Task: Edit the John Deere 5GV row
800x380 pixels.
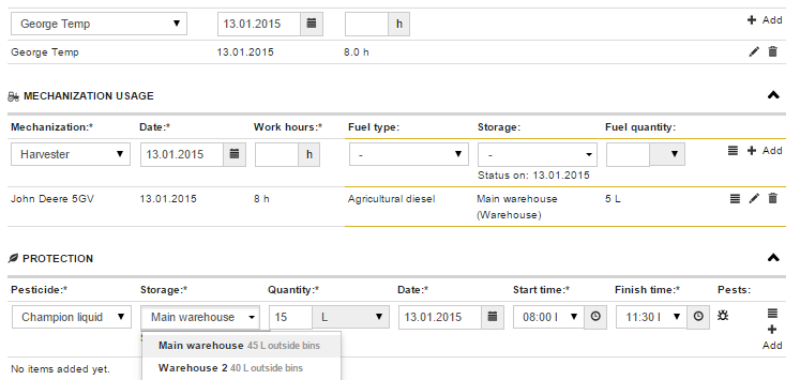Action: [x=754, y=199]
